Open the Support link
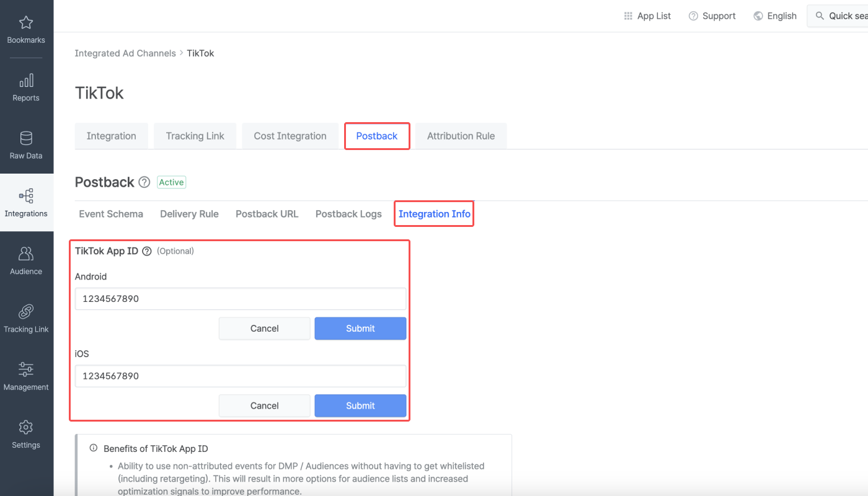Viewport: 868px width, 496px height. tap(719, 16)
